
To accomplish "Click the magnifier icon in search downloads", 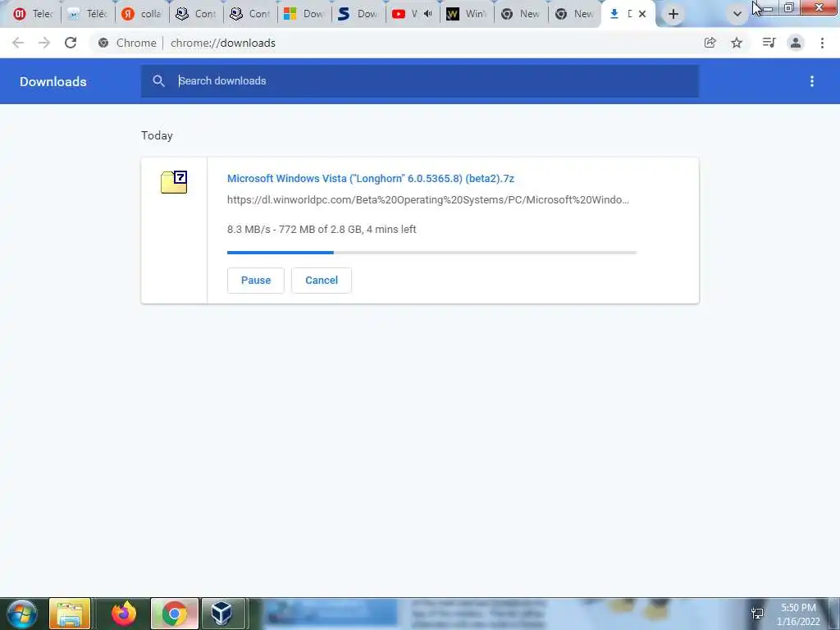I will click(158, 81).
